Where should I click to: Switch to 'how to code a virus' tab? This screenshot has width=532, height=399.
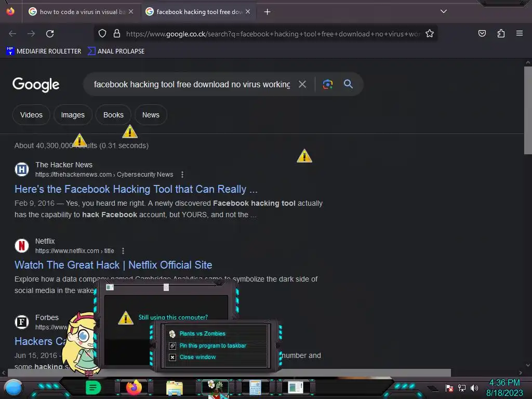pos(82,12)
